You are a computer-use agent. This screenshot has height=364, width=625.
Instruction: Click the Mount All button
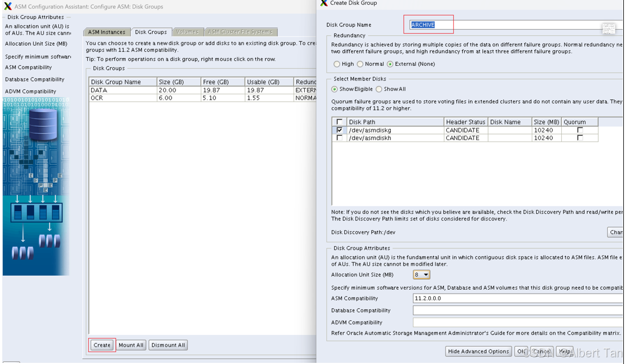[x=131, y=345]
